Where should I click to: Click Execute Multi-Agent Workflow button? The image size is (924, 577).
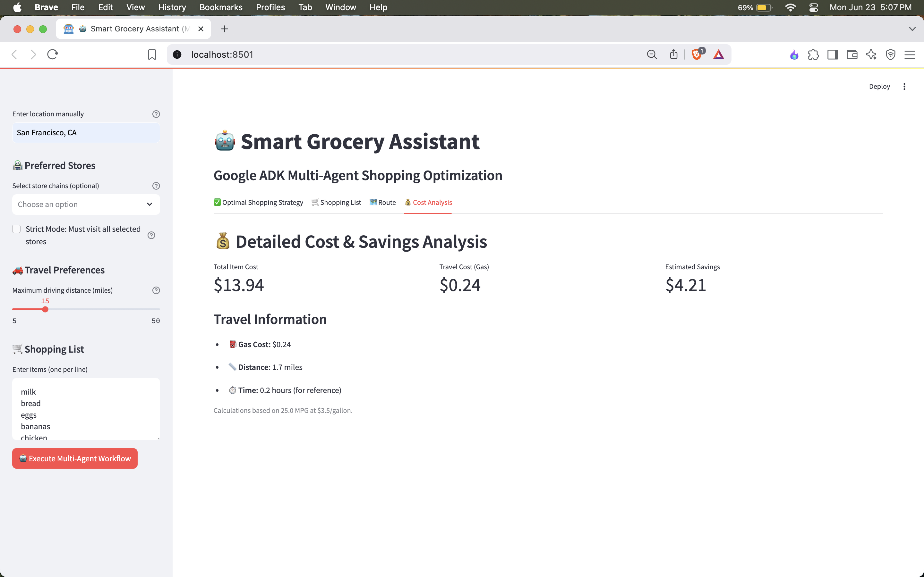pos(75,458)
